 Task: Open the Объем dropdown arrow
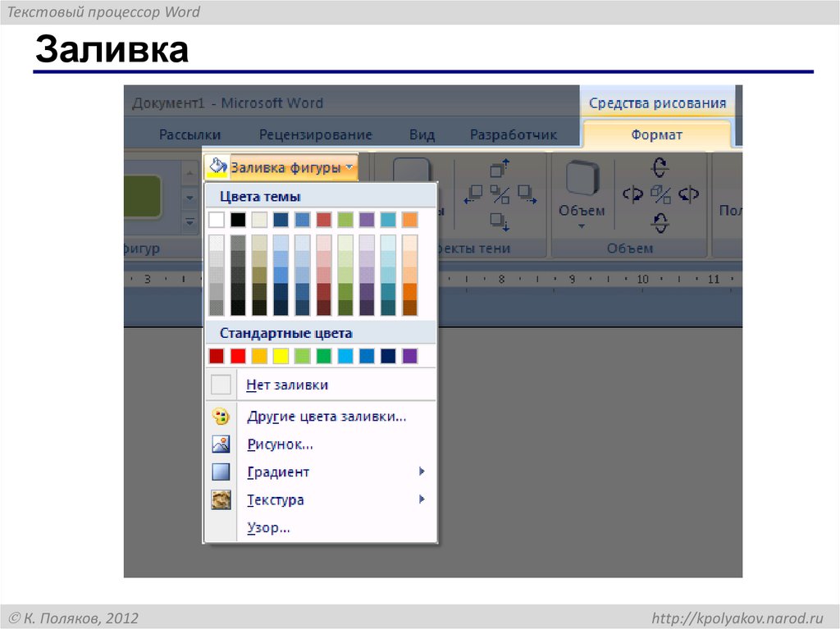click(582, 226)
